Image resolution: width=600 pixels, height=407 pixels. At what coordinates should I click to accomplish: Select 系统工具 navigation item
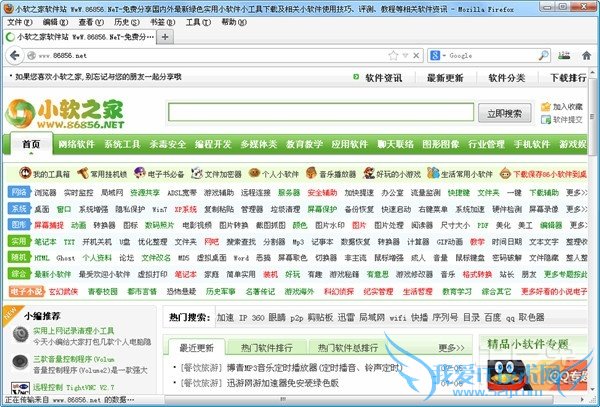122,144
